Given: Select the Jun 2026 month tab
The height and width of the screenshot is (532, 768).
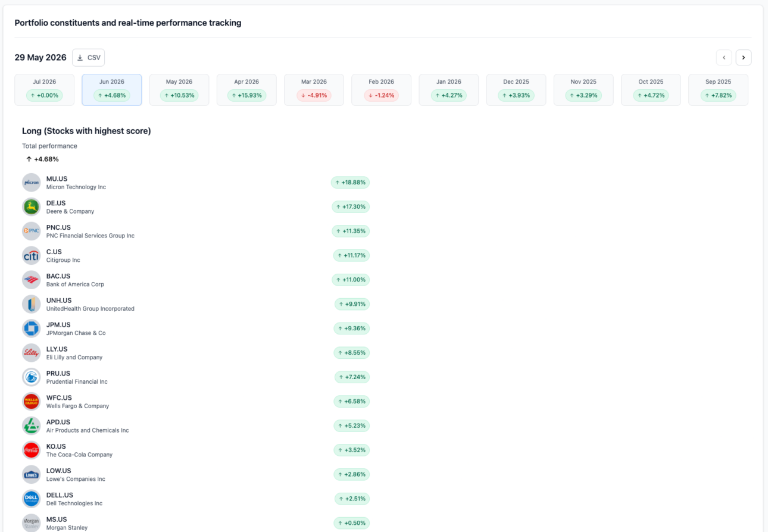Looking at the screenshot, I should coord(112,90).
